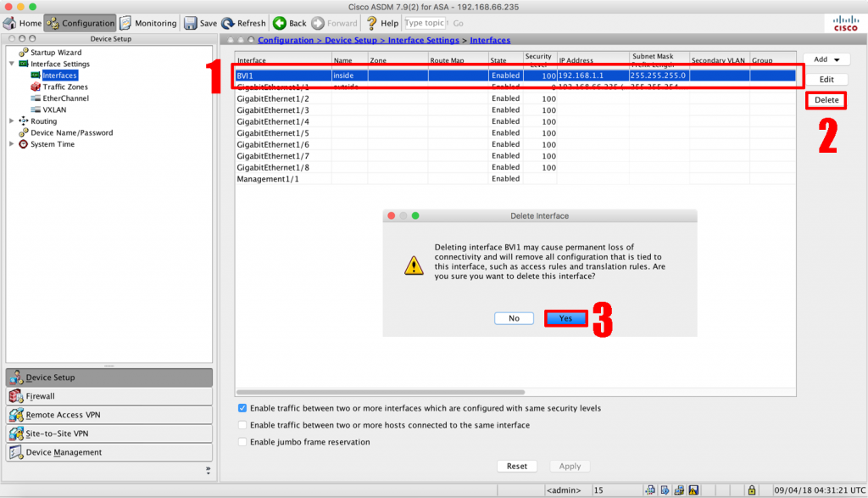The width and height of the screenshot is (868, 498).
Task: Check enable traffic between hosts on same interface
Action: tap(242, 425)
